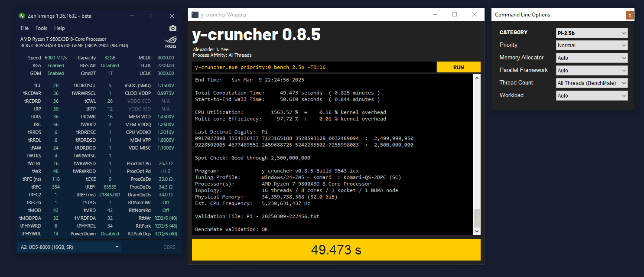Screen dimensions: 644x277
Task: Click the Alexander J. Yee author name
Action: (211, 49)
